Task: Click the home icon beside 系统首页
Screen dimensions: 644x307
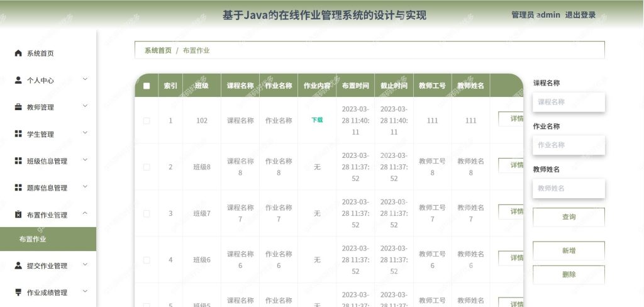Action: coord(18,53)
